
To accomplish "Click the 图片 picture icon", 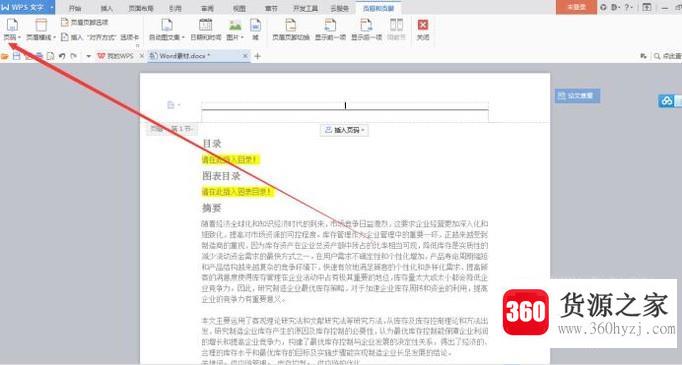I will pos(235,25).
